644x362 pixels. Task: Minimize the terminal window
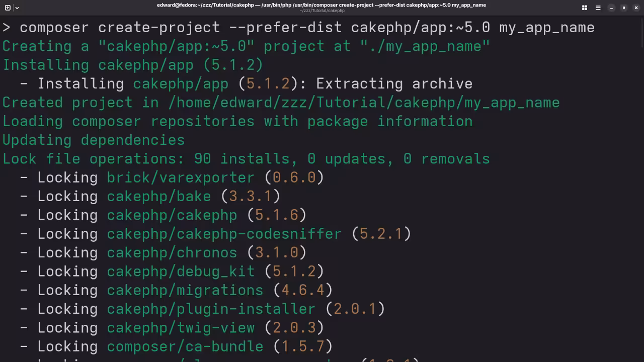point(611,8)
